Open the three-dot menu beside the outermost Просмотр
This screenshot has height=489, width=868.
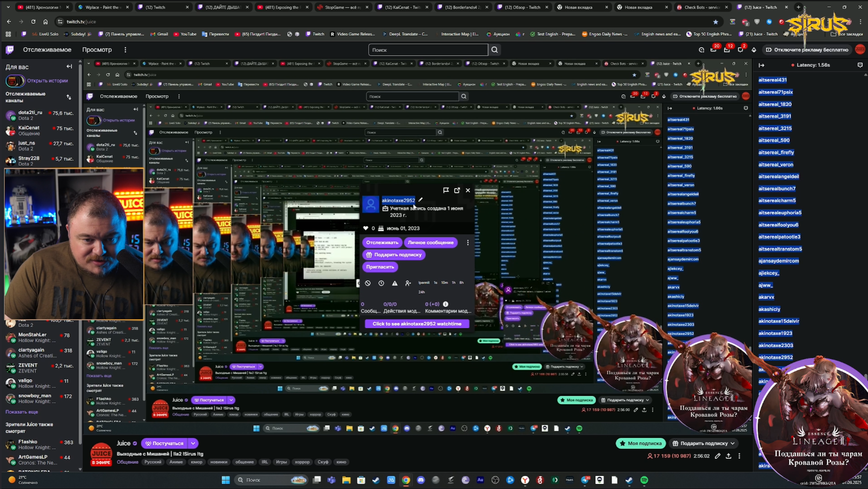click(125, 50)
